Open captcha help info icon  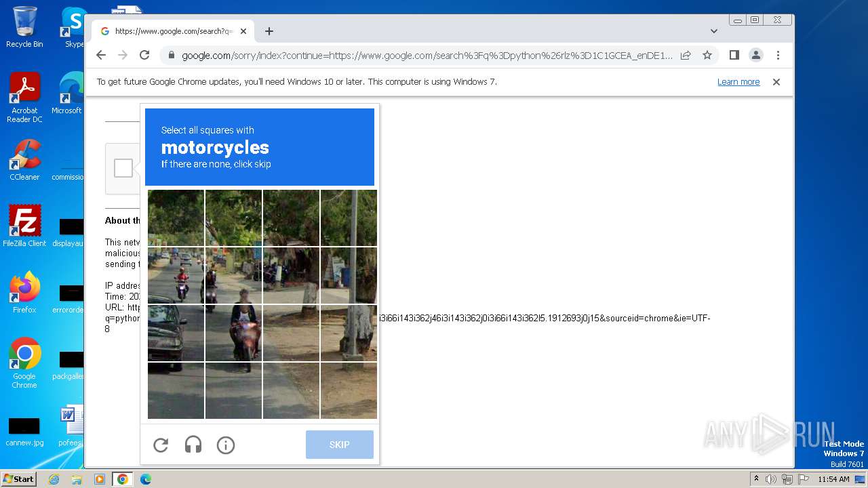point(226,445)
